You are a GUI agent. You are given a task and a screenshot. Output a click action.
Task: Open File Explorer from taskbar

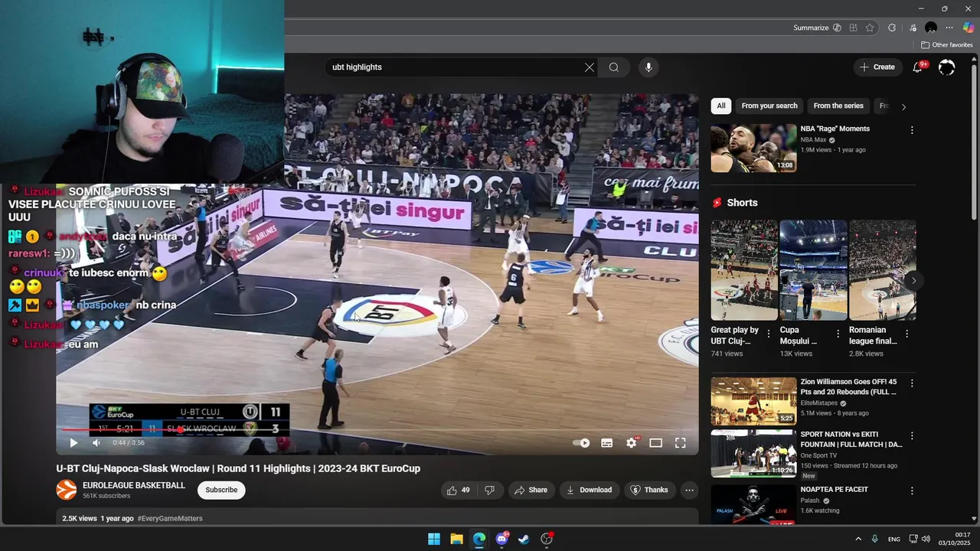pos(456,539)
